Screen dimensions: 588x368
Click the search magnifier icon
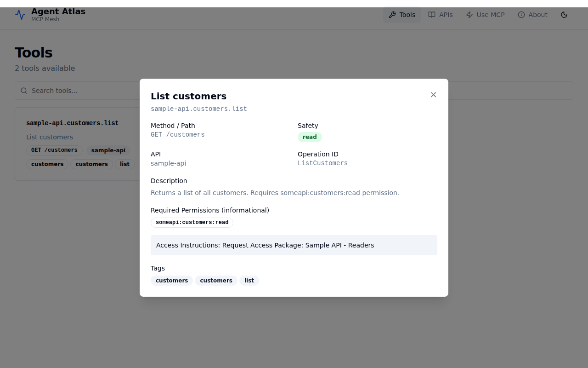pyautogui.click(x=23, y=91)
